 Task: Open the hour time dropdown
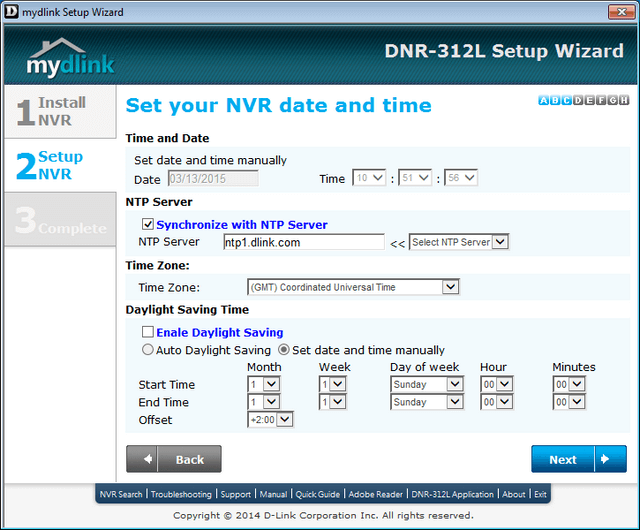tap(369, 178)
